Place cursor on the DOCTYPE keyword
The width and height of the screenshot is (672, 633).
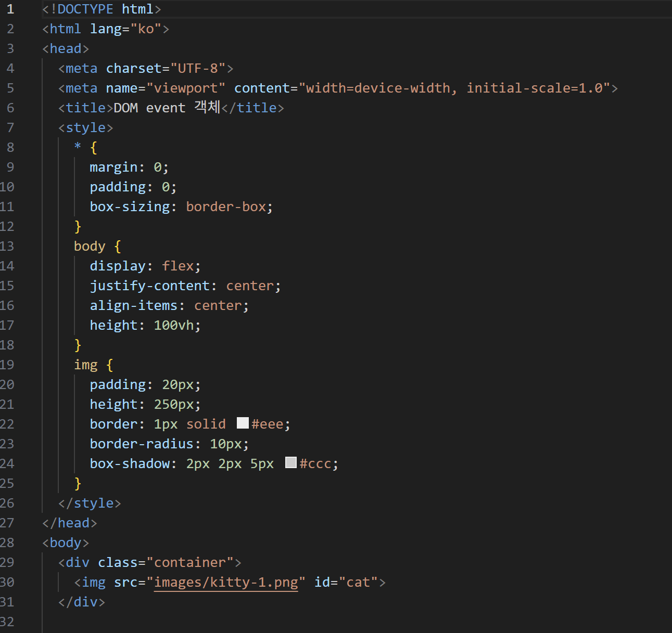(x=85, y=9)
